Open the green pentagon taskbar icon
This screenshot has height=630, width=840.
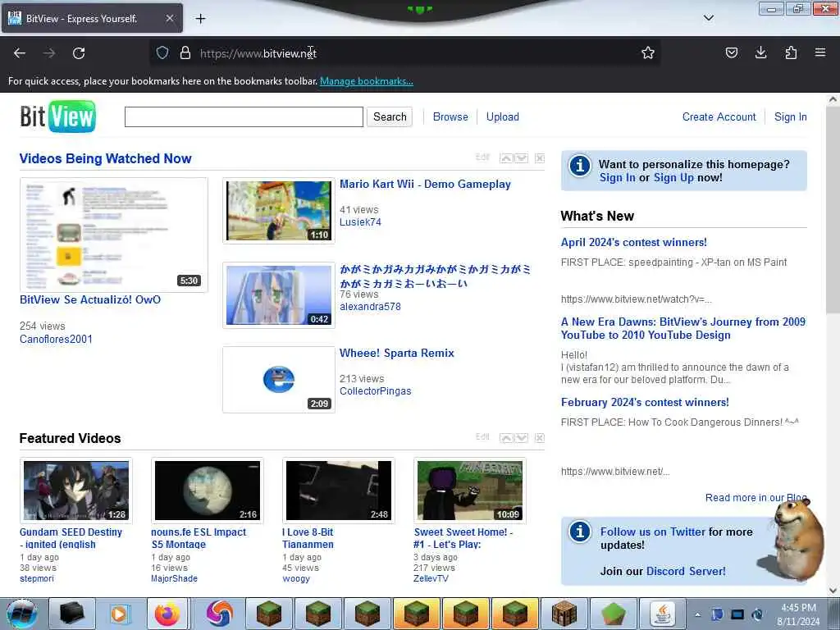(614, 614)
